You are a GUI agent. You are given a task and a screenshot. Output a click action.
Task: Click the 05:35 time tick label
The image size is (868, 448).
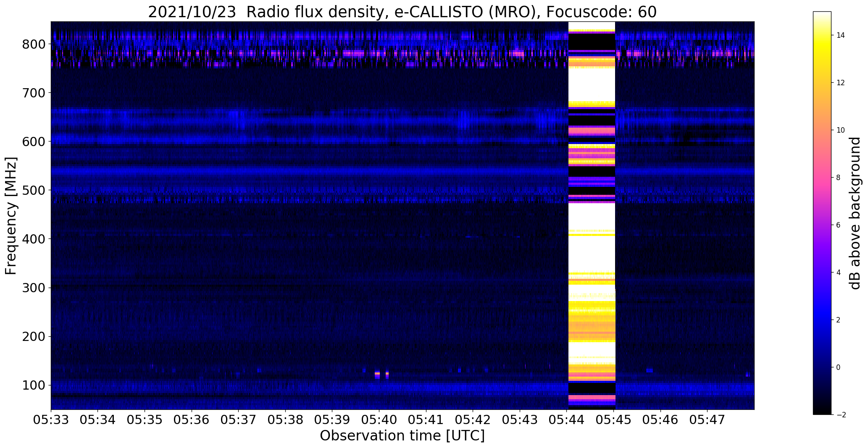[145, 420]
